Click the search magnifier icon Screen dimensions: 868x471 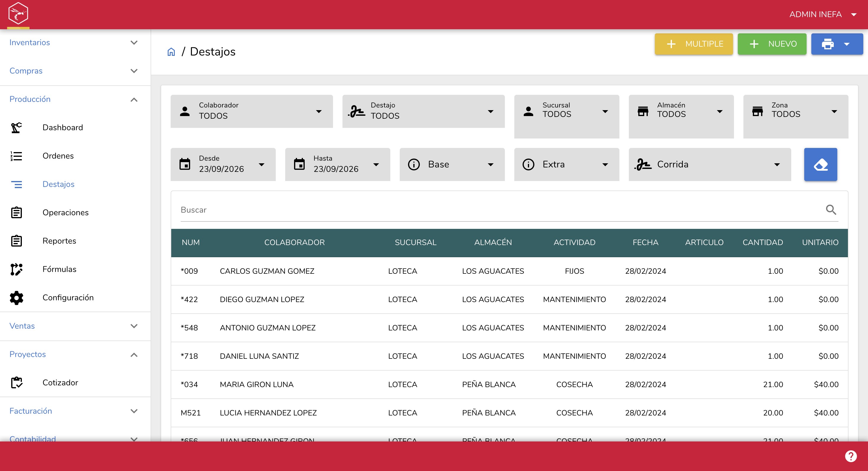click(831, 210)
